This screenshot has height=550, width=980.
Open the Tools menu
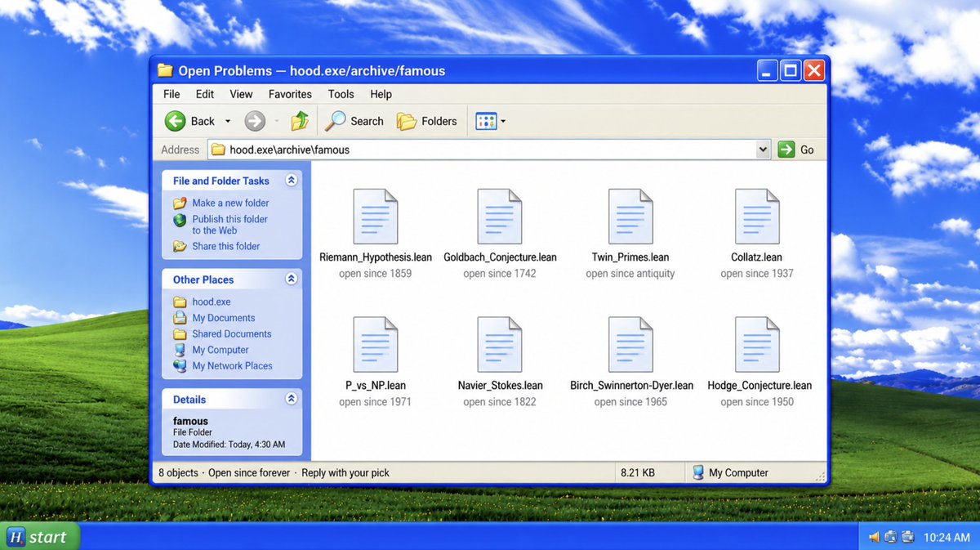point(341,94)
